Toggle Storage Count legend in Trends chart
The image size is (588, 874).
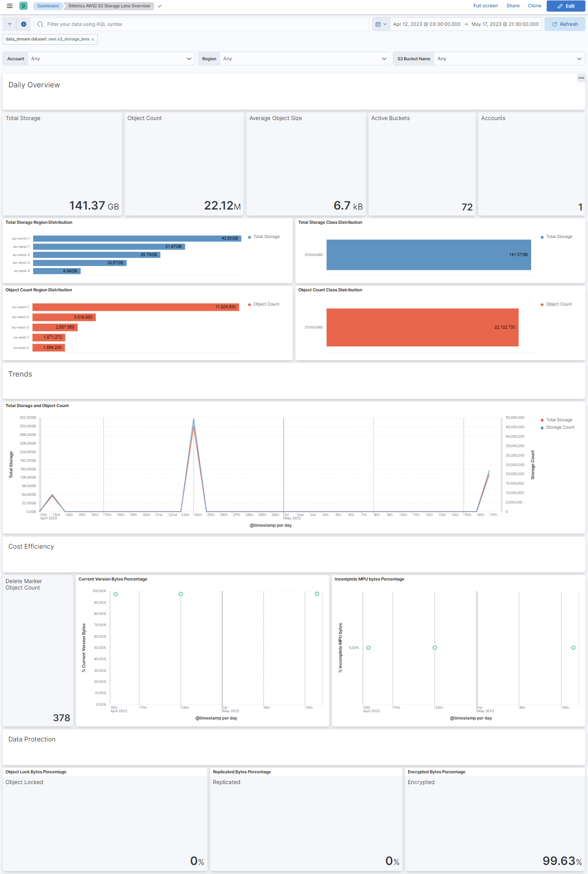pos(560,427)
